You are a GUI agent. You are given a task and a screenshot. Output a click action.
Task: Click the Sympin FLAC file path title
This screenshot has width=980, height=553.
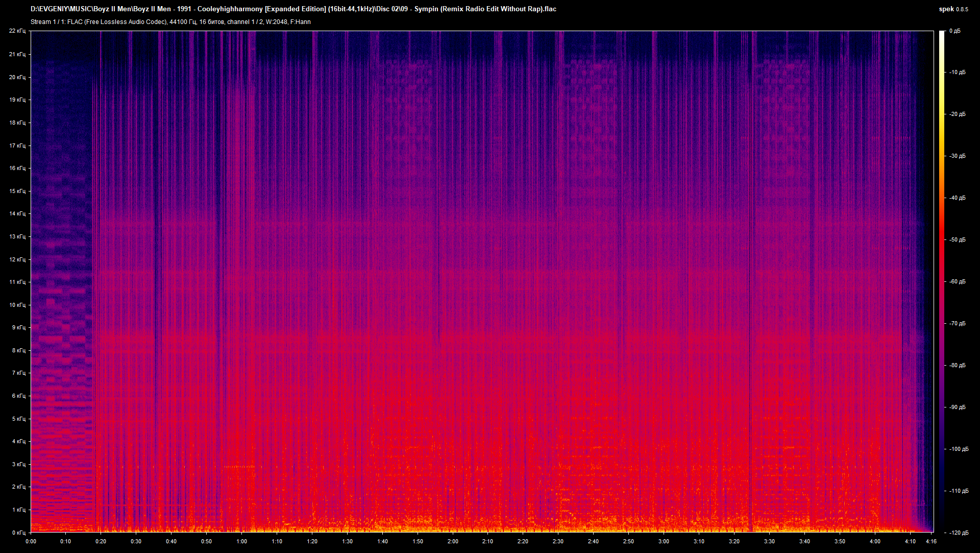[293, 9]
